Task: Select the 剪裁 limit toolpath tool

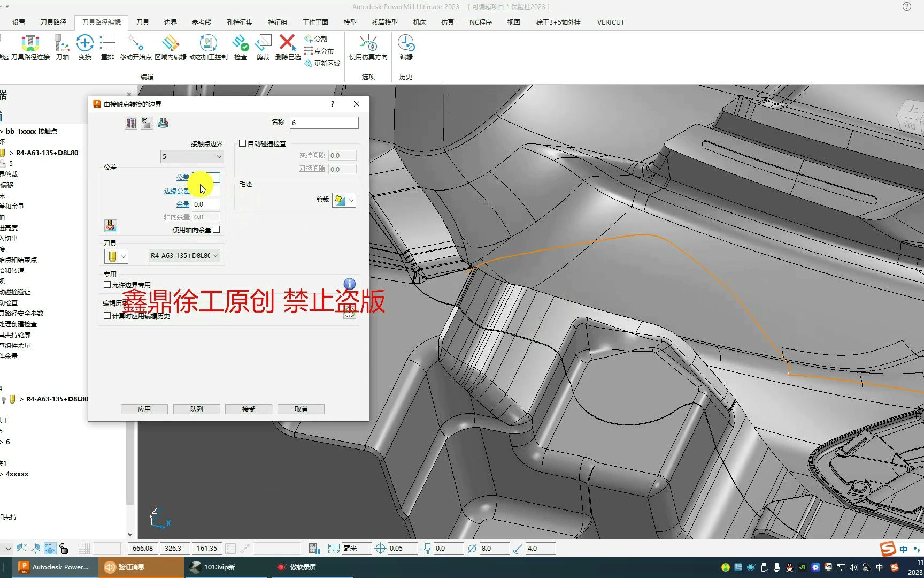Action: click(x=263, y=47)
